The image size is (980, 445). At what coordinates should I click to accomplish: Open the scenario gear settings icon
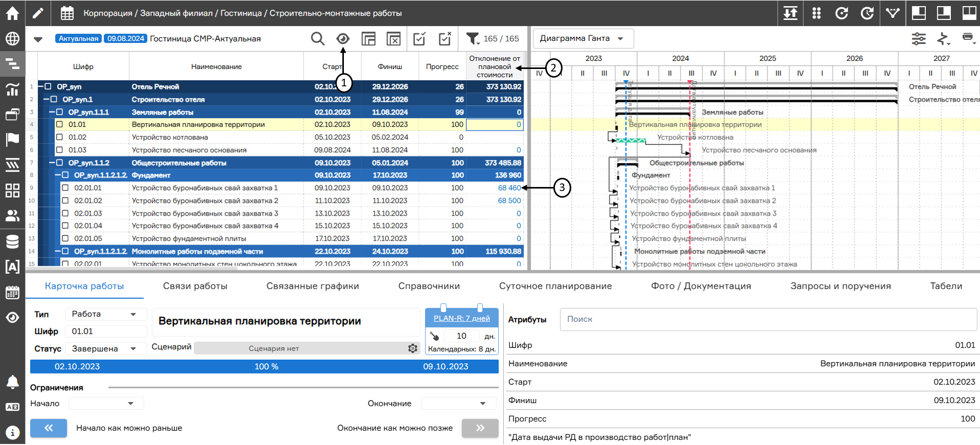413,348
